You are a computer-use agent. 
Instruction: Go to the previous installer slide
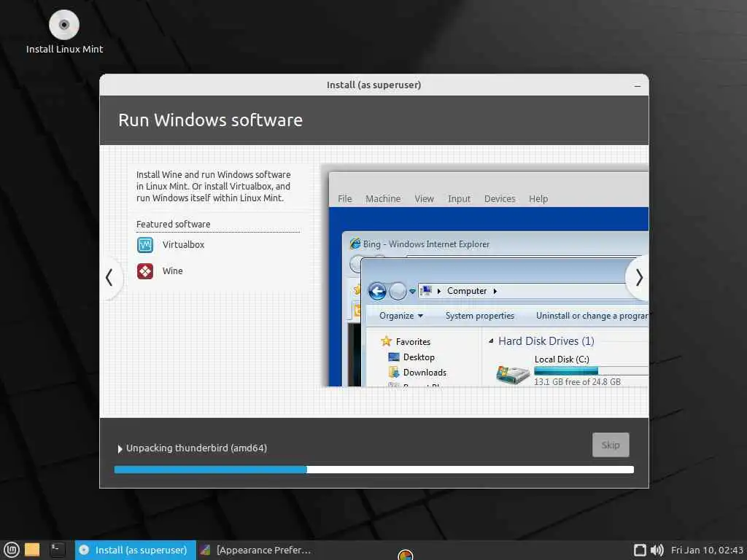click(109, 278)
